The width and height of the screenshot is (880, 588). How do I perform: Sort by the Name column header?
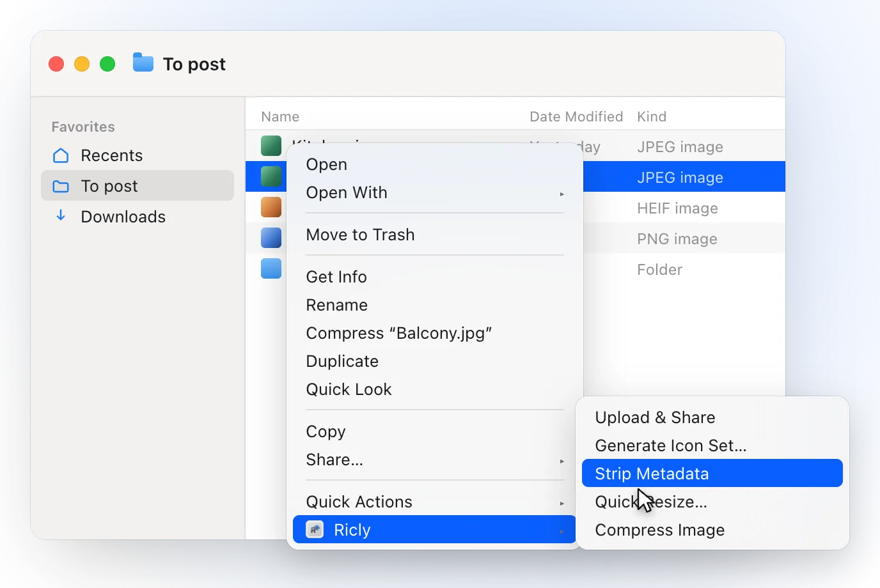click(x=280, y=116)
